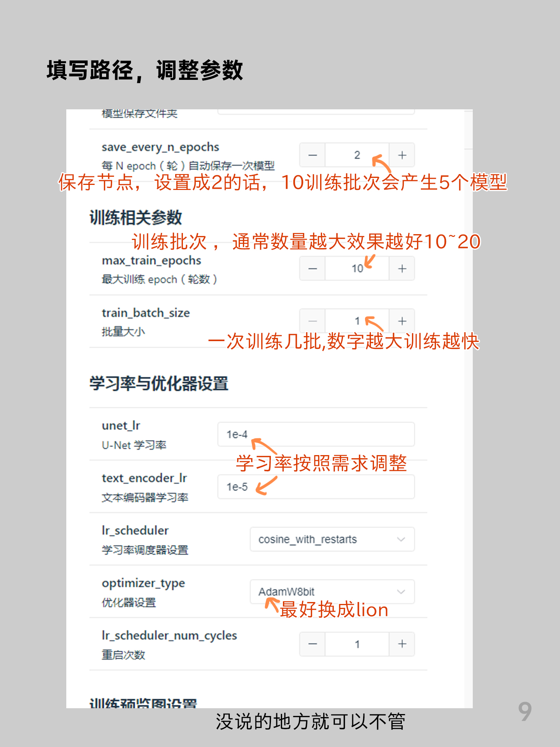Click the save_every_n_epochs value field
Viewport: 560px width, 747px height.
(x=357, y=155)
